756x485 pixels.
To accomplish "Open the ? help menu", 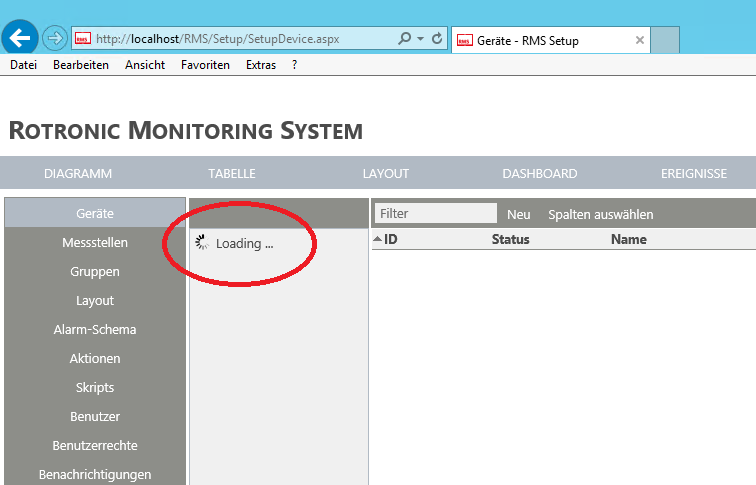I will (x=295, y=65).
